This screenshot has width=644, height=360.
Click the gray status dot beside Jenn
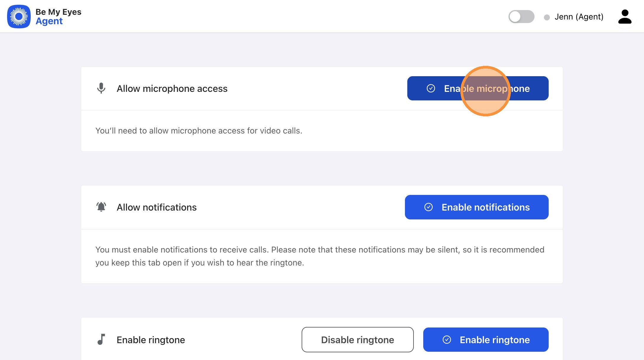[x=547, y=17]
